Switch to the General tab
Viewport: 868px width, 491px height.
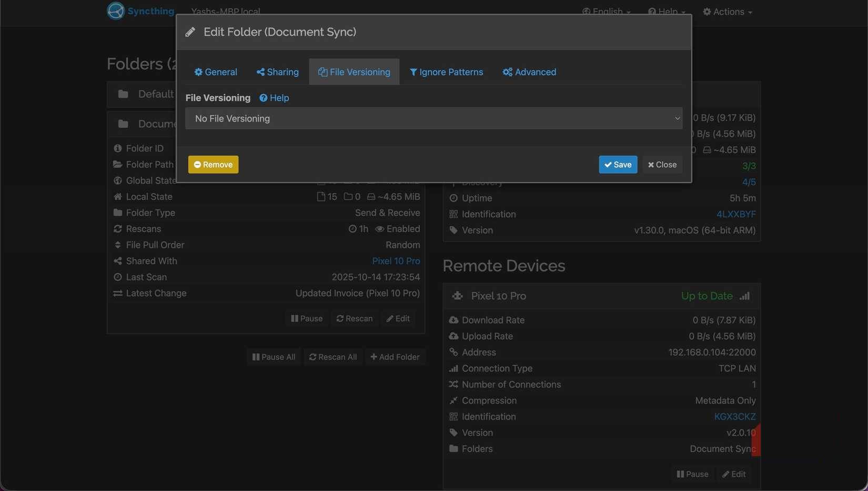(216, 72)
